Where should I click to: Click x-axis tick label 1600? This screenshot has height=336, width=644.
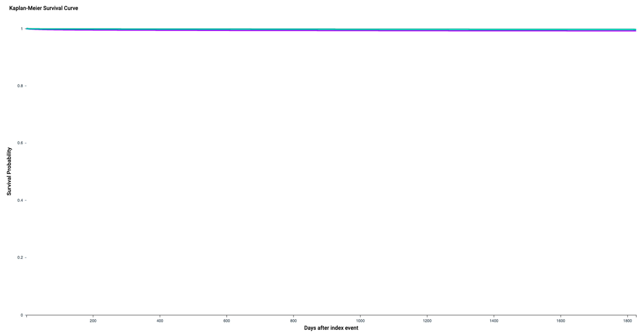(561, 321)
